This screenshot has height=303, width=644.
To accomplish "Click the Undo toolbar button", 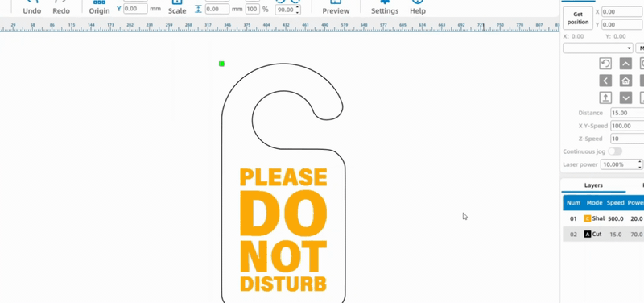I will pyautogui.click(x=32, y=7).
